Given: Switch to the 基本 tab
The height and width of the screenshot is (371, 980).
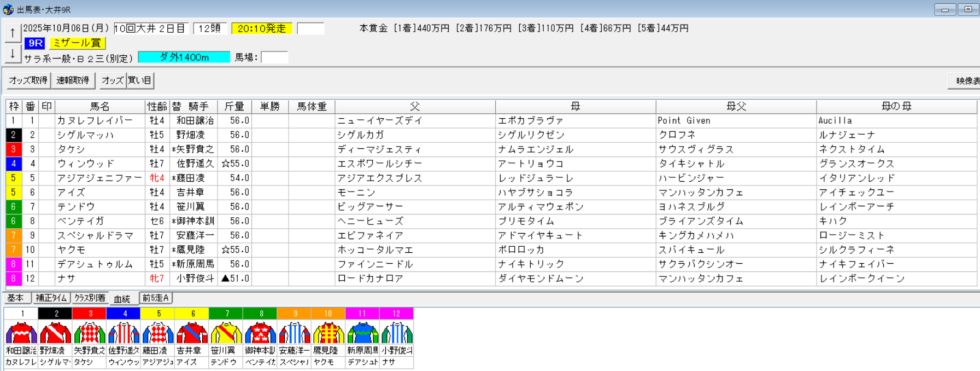Looking at the screenshot, I should [x=16, y=298].
